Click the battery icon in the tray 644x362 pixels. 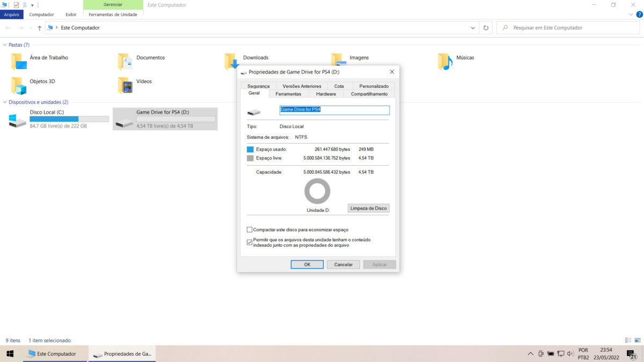[x=550, y=354]
